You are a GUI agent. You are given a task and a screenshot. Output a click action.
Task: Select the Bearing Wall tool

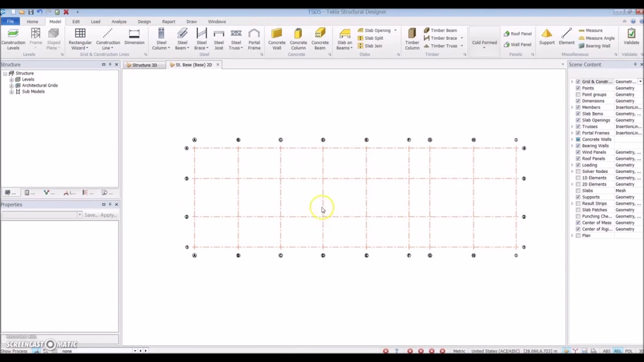(x=594, y=46)
